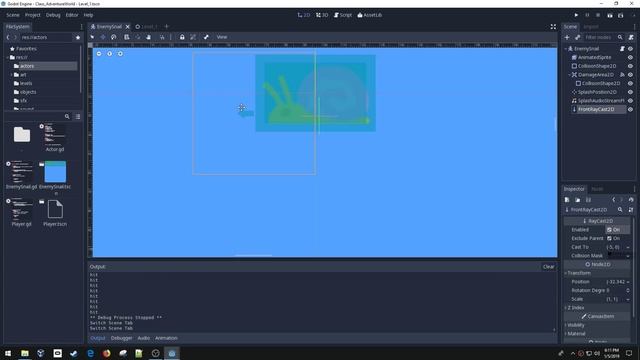Zoom in with the viewport plus icon
This screenshot has width=640, height=360.
pyautogui.click(x=120, y=53)
